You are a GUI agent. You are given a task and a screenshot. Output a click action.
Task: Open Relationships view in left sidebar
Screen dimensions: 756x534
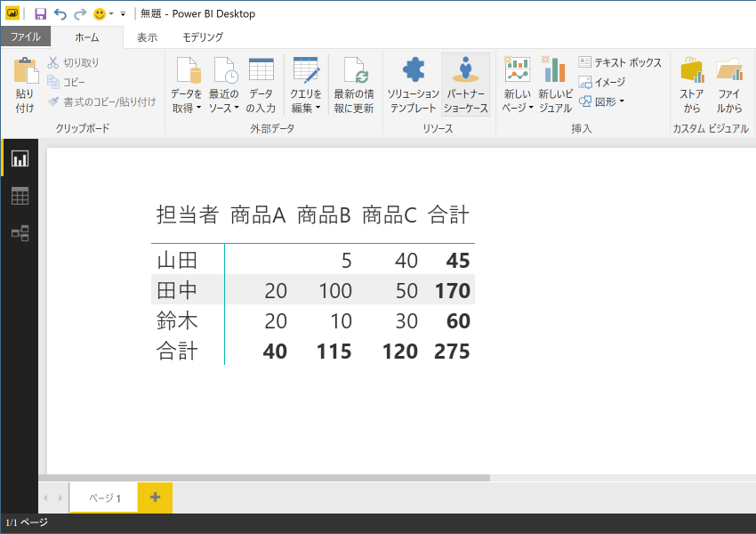point(20,233)
